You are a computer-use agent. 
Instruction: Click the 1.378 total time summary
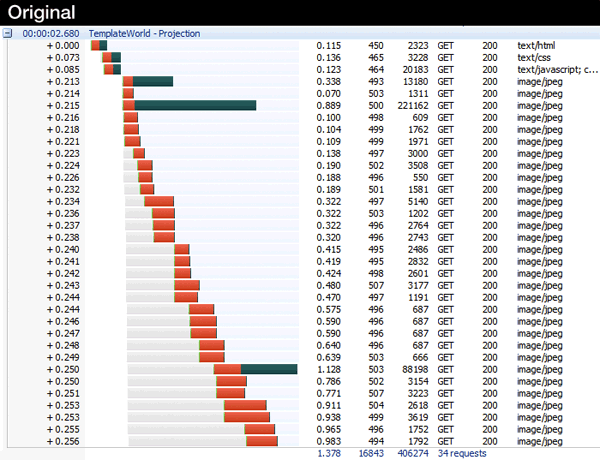[x=329, y=453]
